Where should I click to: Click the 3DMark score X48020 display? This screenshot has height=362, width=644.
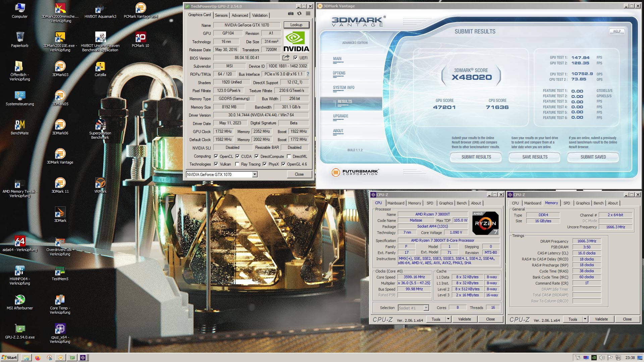tap(472, 77)
